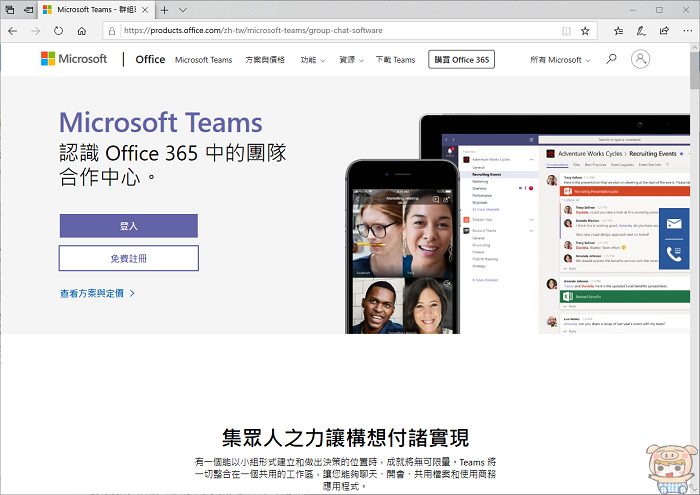Image resolution: width=700 pixels, height=495 pixels.
Task: Click the 免費註冊 button
Action: (128, 258)
